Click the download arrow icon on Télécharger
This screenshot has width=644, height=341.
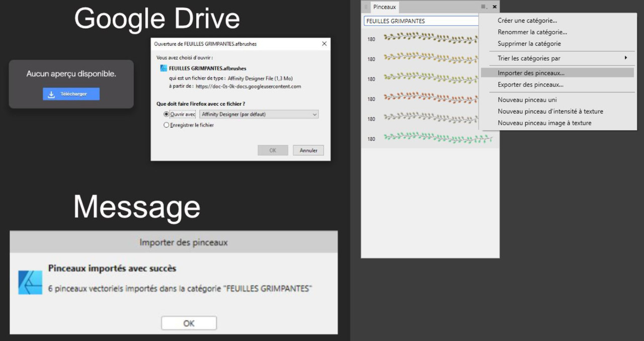[x=51, y=94]
